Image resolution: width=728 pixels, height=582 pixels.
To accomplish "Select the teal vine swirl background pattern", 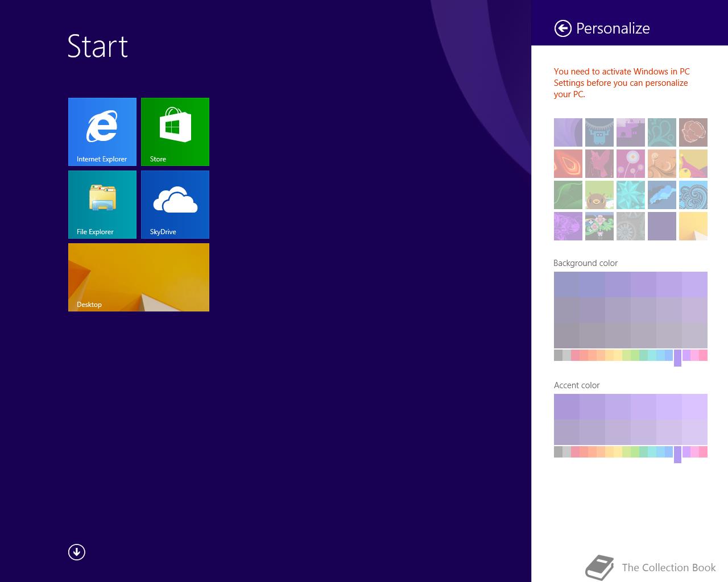I will pyautogui.click(x=662, y=132).
